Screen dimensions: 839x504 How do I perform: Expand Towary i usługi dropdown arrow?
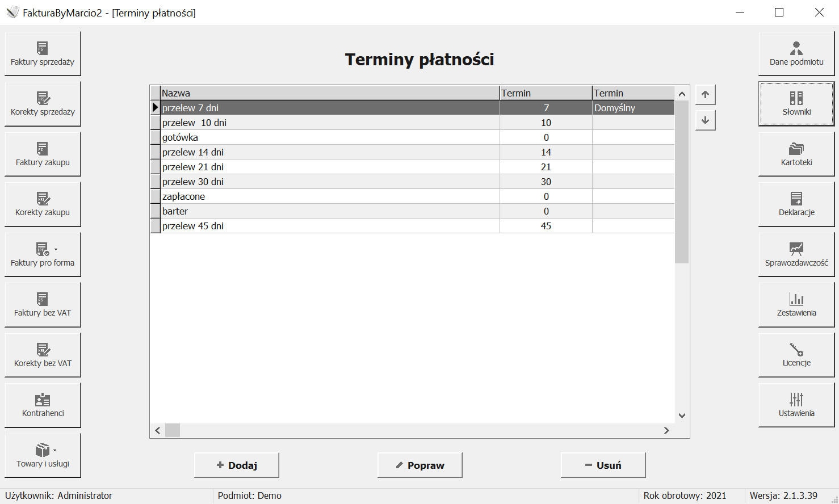[54, 450]
